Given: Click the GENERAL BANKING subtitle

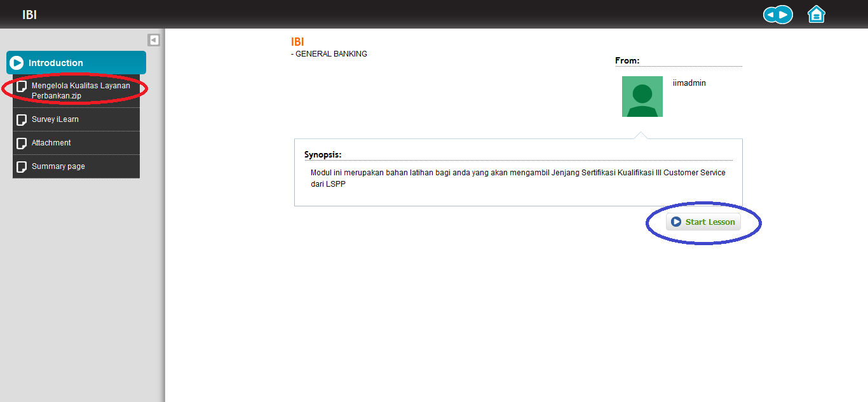Looking at the screenshot, I should click(331, 54).
